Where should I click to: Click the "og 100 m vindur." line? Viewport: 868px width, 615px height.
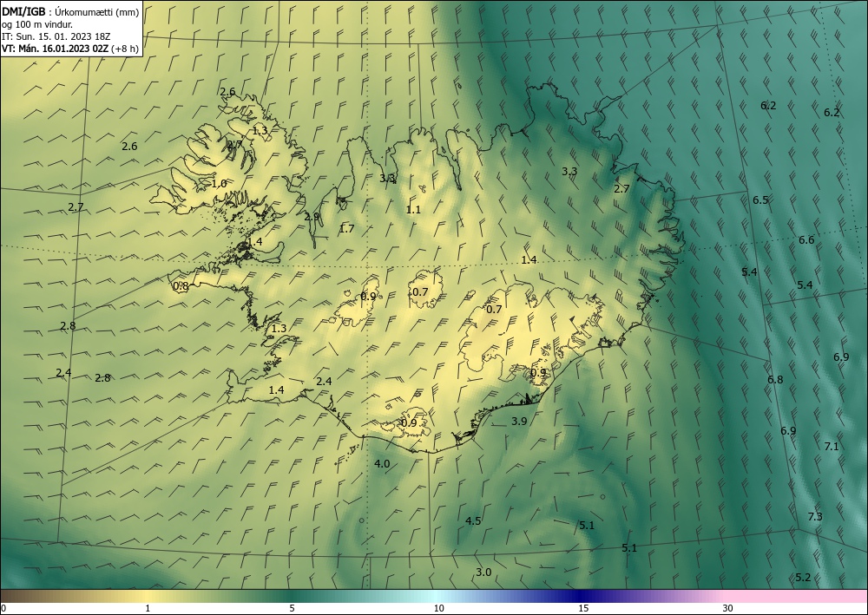pyautogui.click(x=37, y=24)
